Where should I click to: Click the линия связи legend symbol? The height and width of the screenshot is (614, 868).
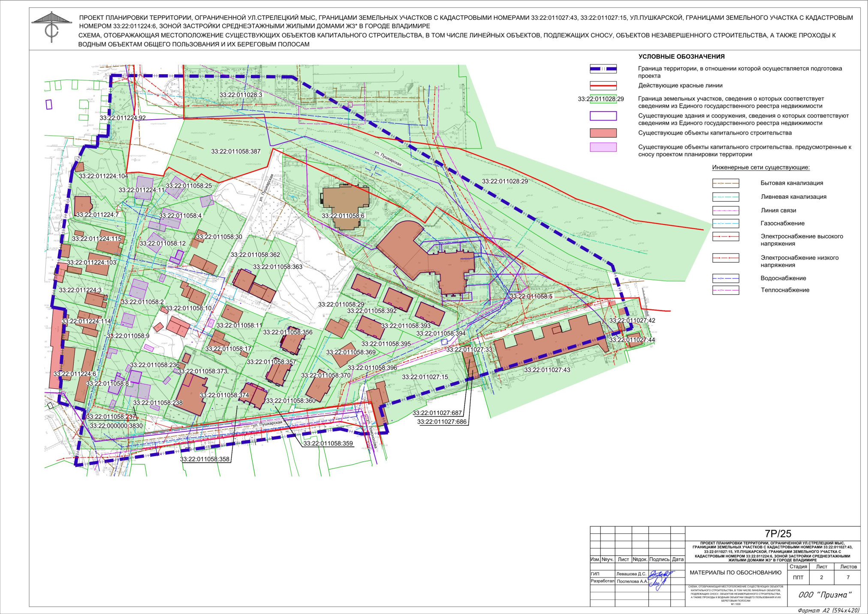click(726, 211)
